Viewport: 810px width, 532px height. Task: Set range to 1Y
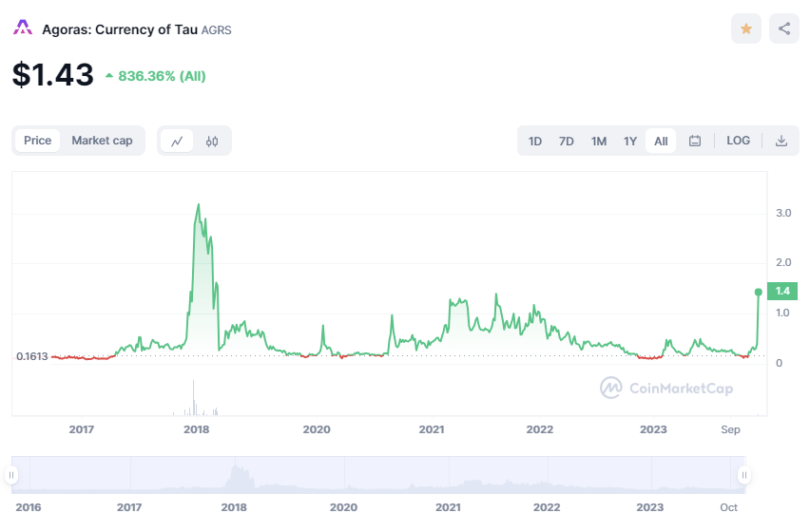(629, 142)
